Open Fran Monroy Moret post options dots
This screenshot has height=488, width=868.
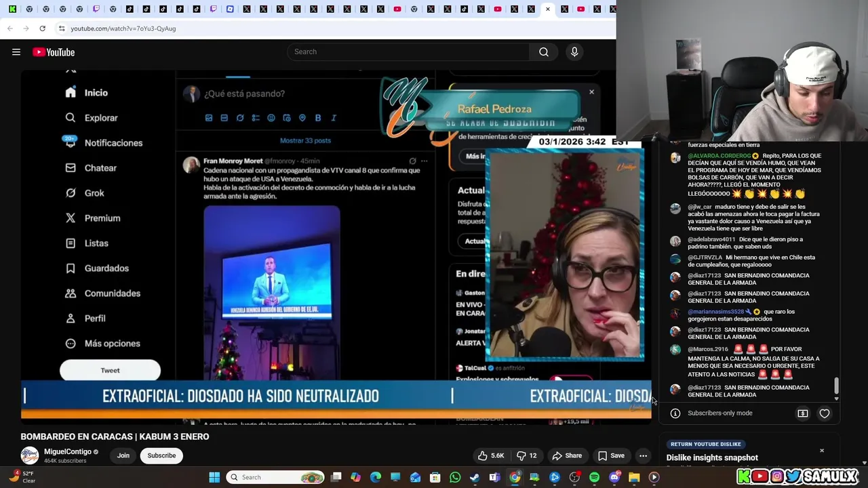coord(425,161)
